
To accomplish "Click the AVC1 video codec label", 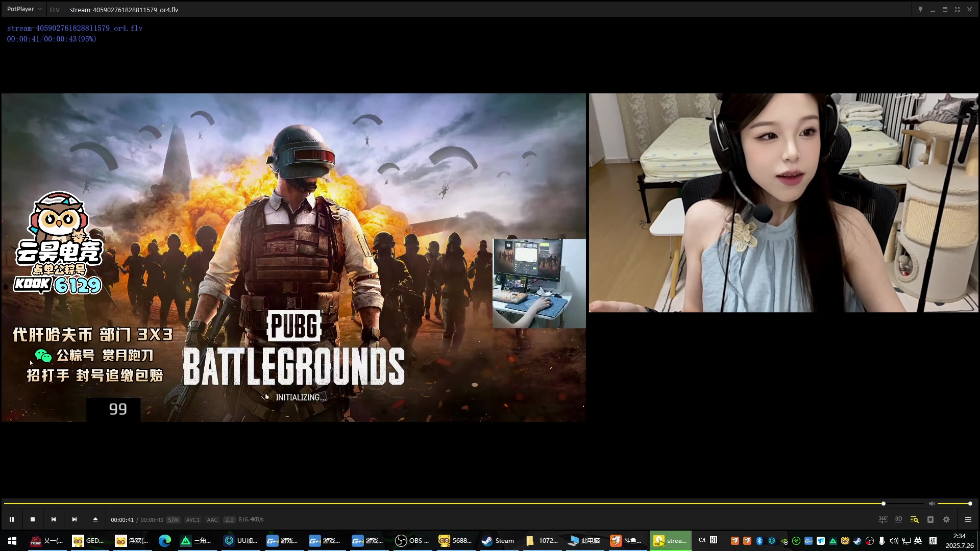I will (x=192, y=520).
